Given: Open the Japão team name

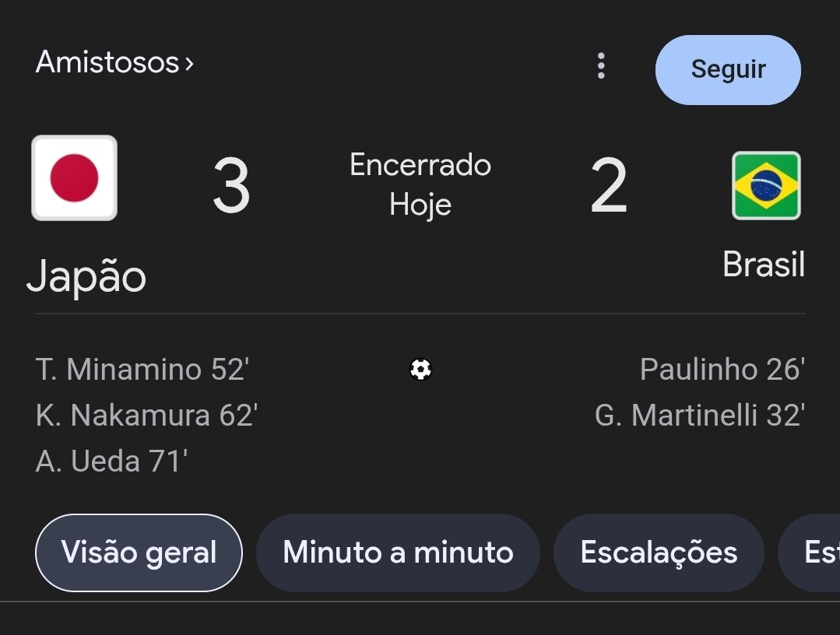Looking at the screenshot, I should (x=86, y=277).
